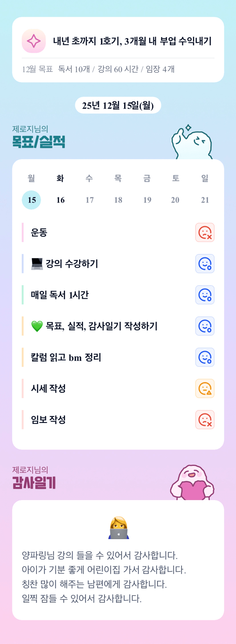Click orange status icon for 시세 작성
The image size is (236, 644).
click(x=205, y=388)
